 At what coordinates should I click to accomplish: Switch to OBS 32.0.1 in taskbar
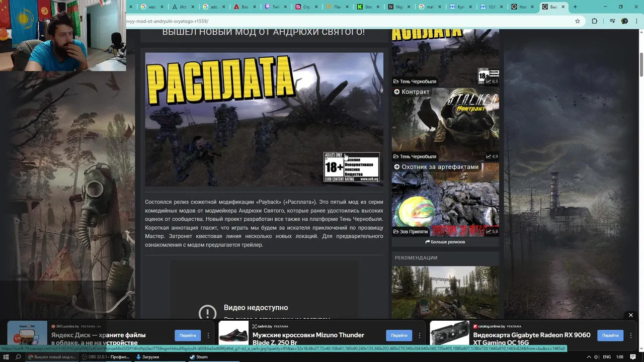click(106, 357)
